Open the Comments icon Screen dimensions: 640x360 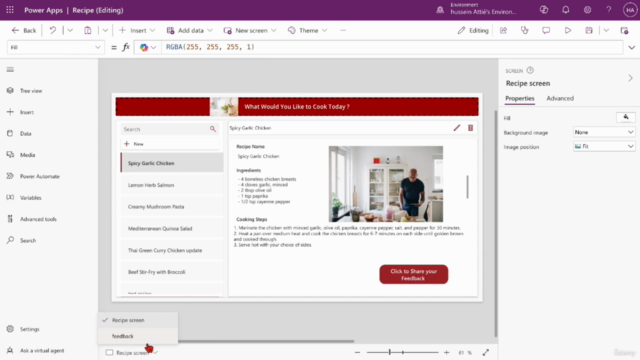click(x=546, y=31)
